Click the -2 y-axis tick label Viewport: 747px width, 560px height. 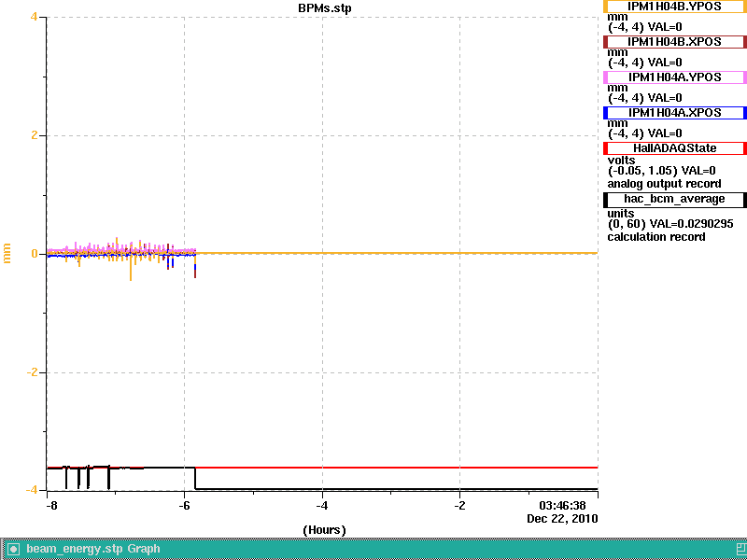tap(32, 371)
